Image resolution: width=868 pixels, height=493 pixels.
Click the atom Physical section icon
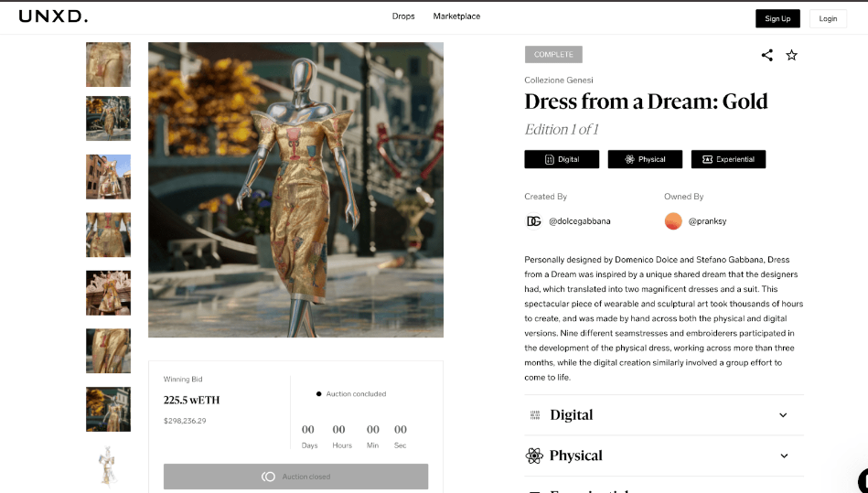tap(534, 455)
